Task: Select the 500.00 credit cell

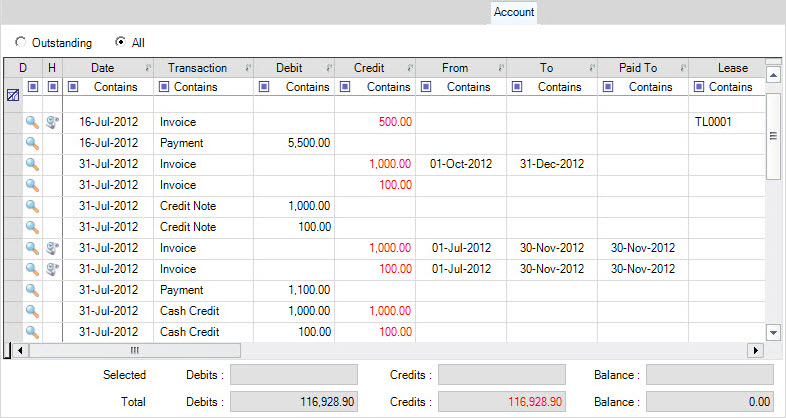Action: 375,122
